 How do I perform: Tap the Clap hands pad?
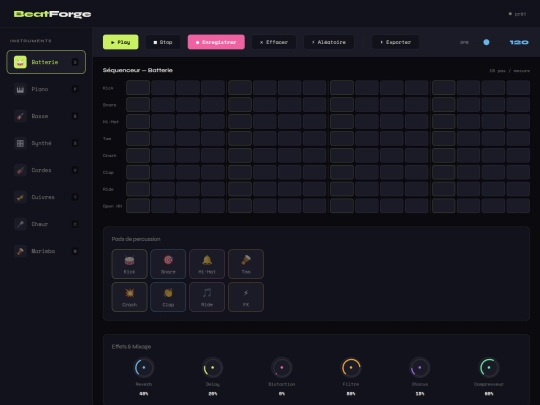point(168,297)
